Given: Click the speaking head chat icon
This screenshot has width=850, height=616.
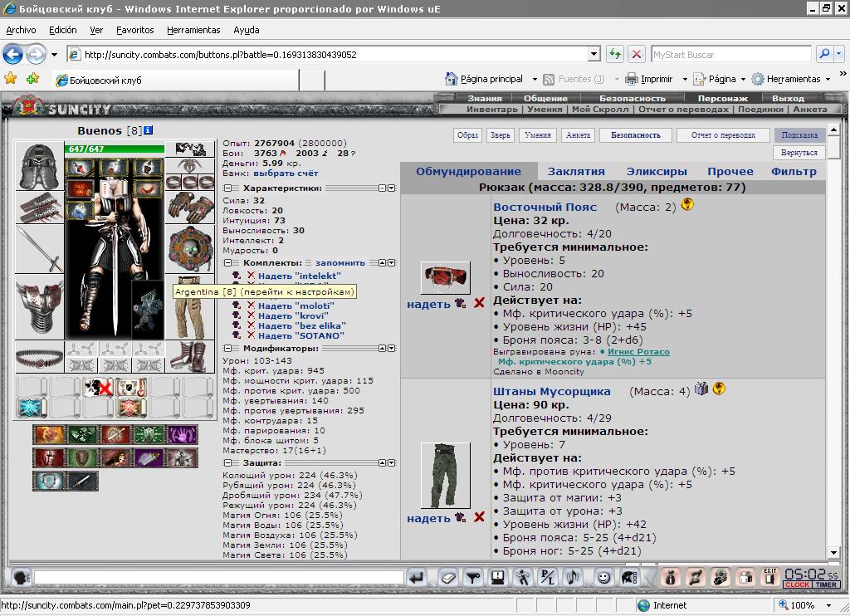Looking at the screenshot, I should (21, 578).
